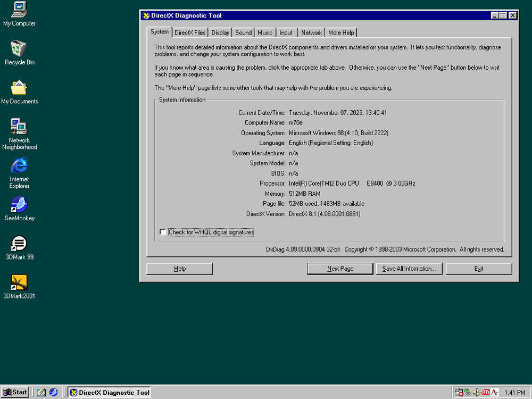Select the 3DMark 99 shortcut icon

pyautogui.click(x=19, y=243)
